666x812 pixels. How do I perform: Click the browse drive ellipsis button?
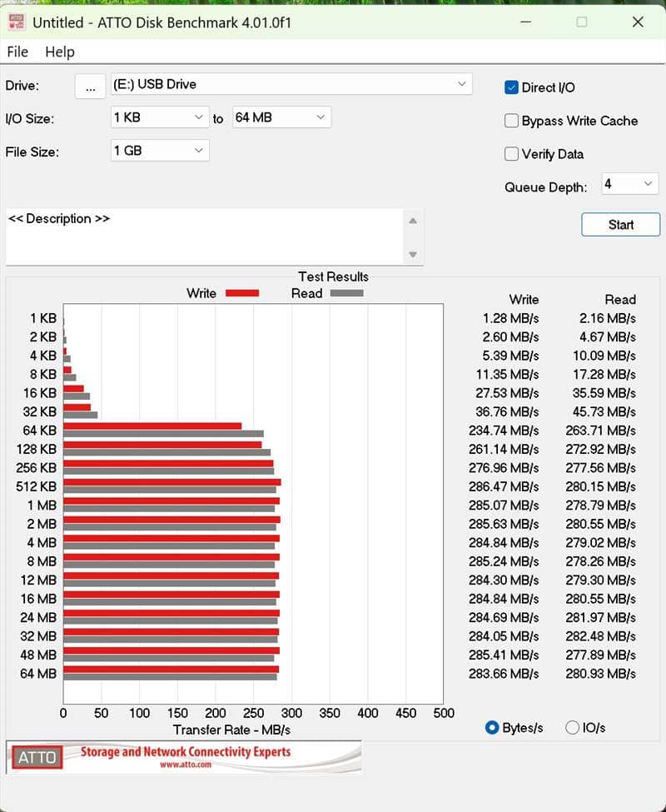(90, 86)
